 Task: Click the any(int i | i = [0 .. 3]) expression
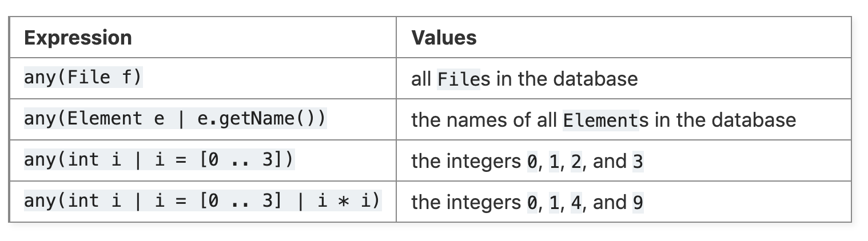[159, 160]
